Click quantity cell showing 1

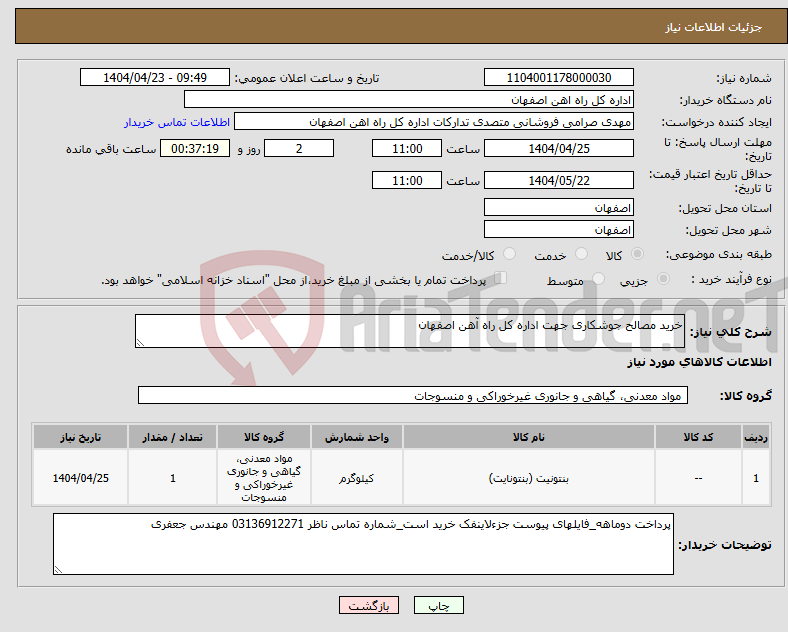tap(172, 478)
